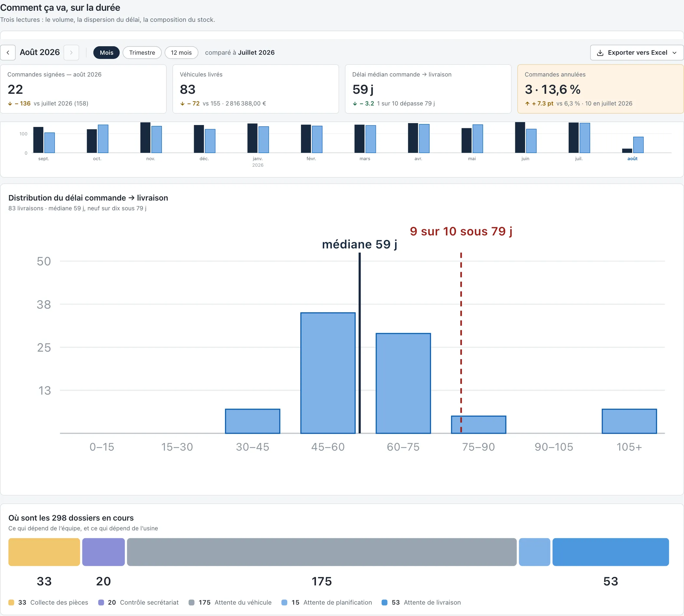Click the 9 sur 10 sous 79 j annotation
684x616 pixels.
pyautogui.click(x=461, y=231)
